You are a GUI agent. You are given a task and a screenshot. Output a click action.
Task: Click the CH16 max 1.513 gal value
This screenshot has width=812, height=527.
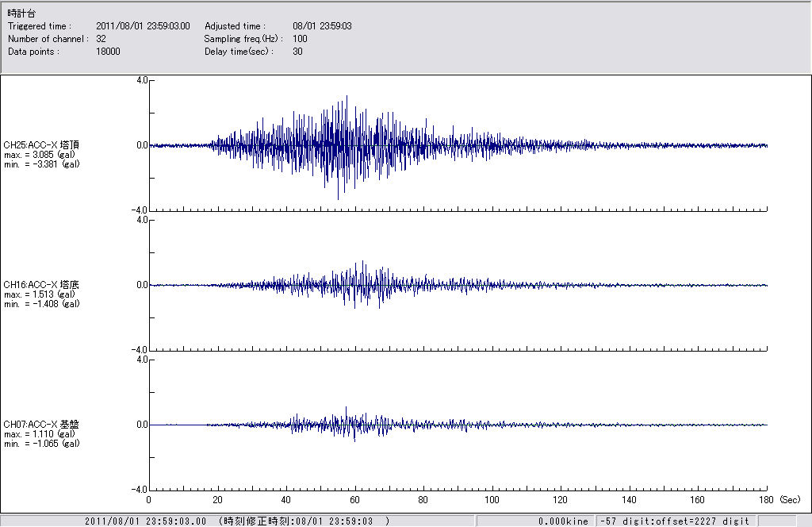40,294
